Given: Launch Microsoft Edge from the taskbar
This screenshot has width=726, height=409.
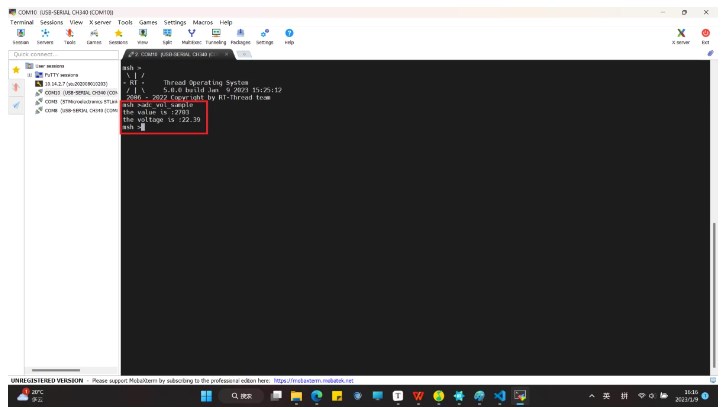Looking at the screenshot, I should (317, 396).
